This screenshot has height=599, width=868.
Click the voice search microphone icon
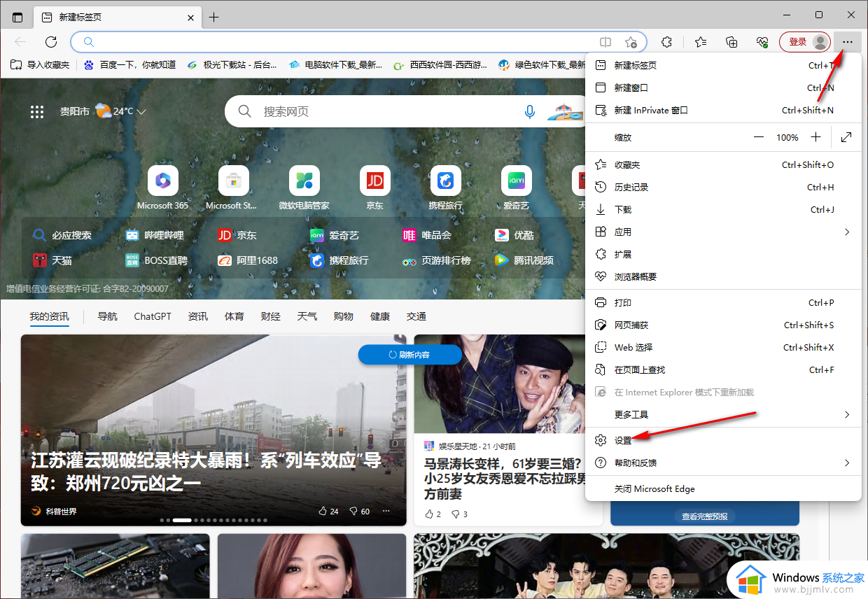[x=530, y=111]
